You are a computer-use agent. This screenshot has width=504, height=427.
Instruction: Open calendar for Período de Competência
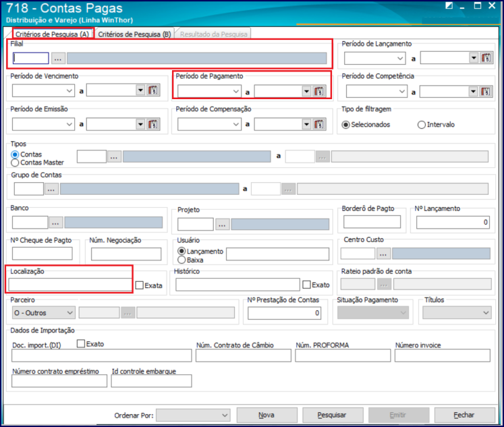tap(485, 92)
